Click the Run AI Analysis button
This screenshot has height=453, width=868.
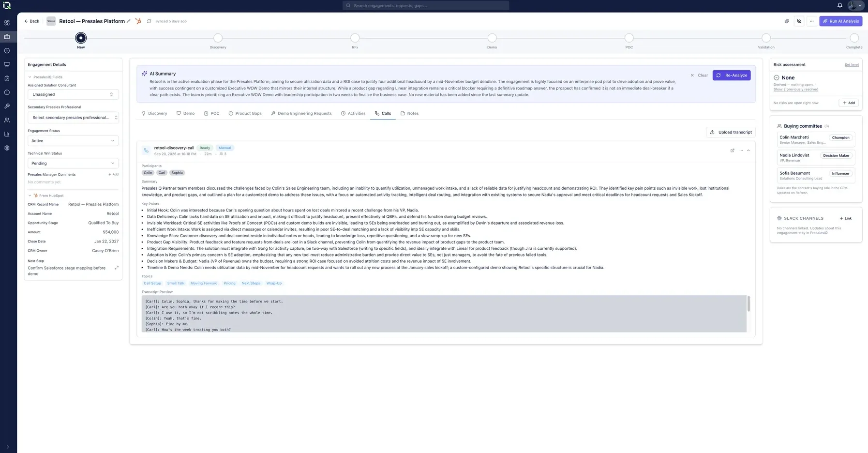841,21
